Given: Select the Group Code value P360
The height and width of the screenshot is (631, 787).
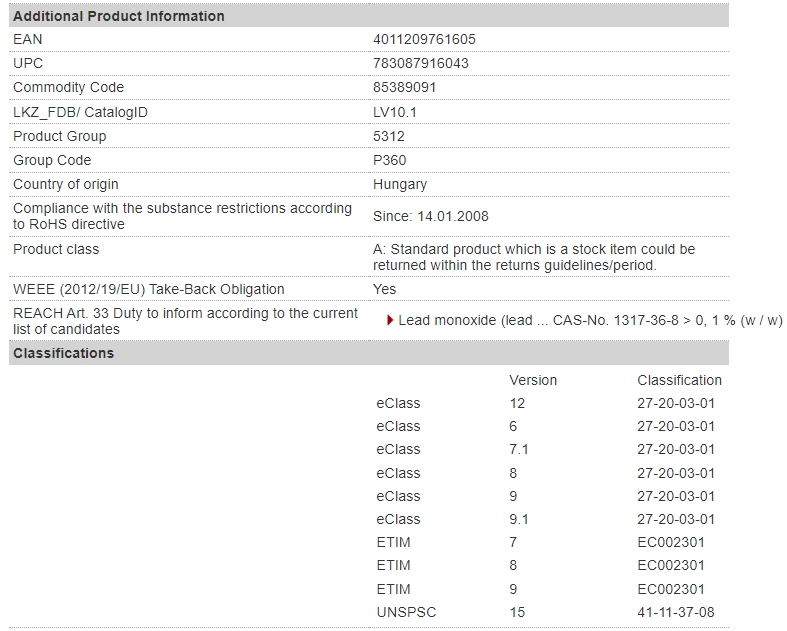Looking at the screenshot, I should (389, 160).
